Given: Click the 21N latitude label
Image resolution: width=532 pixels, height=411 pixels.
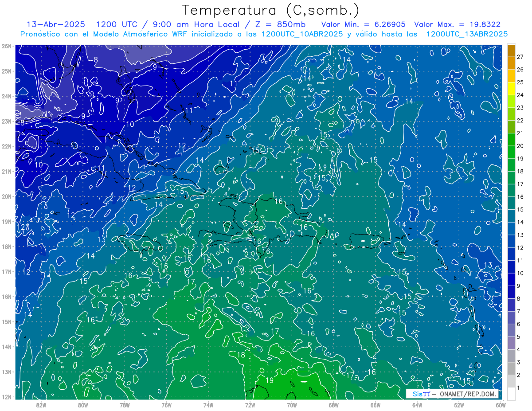Looking at the screenshot, I should tap(6, 171).
